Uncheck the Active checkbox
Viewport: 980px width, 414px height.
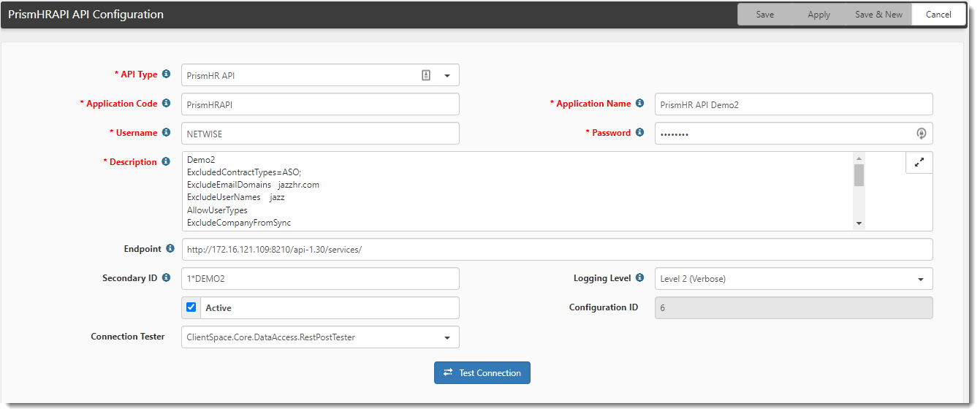coord(191,307)
